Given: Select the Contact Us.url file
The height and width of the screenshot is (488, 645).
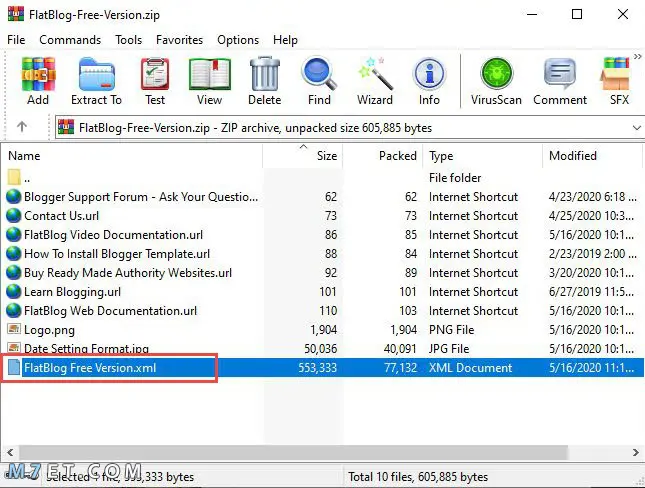Looking at the screenshot, I should pos(322,216).
